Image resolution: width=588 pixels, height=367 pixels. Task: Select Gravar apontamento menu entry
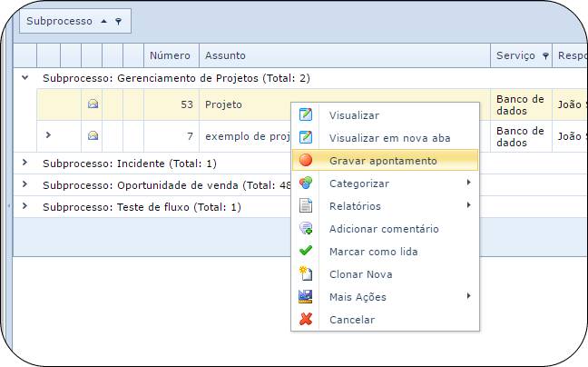[x=385, y=160]
